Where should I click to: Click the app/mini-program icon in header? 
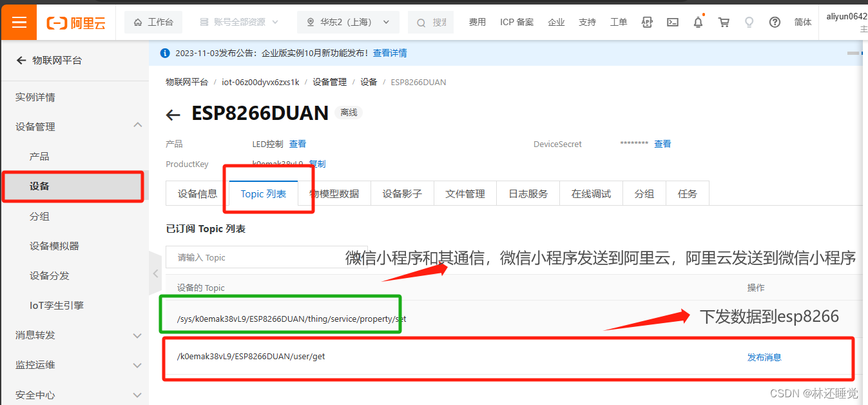(x=648, y=22)
